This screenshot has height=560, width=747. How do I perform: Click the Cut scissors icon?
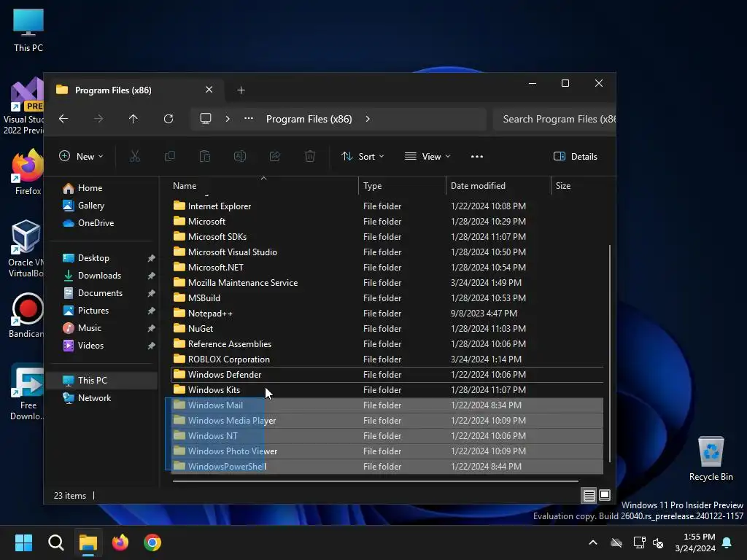(135, 156)
